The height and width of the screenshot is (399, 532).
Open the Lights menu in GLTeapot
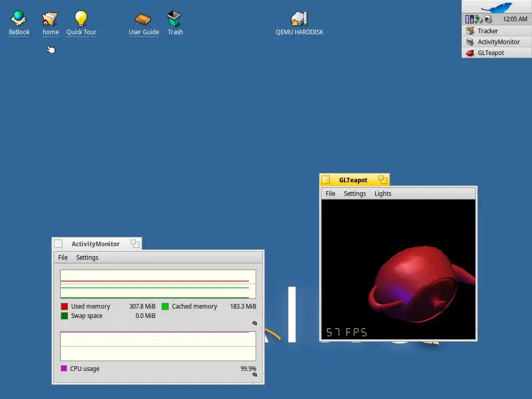[383, 193]
